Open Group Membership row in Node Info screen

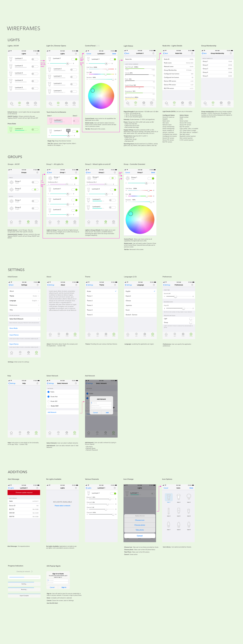coord(179,70)
